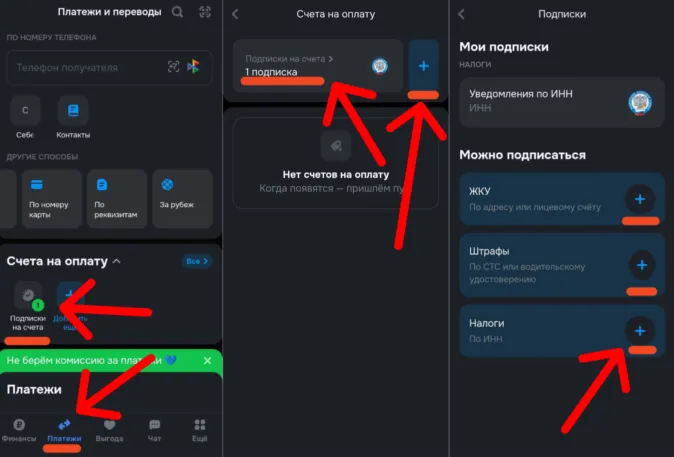The image size is (674, 457).
Task: Open Все link in Счета на оплату
Action: pos(197,261)
